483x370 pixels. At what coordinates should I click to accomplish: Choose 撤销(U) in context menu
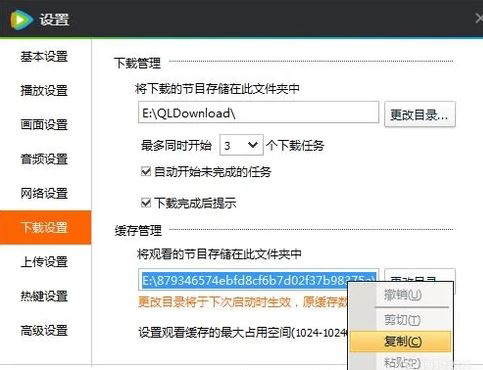tap(402, 295)
